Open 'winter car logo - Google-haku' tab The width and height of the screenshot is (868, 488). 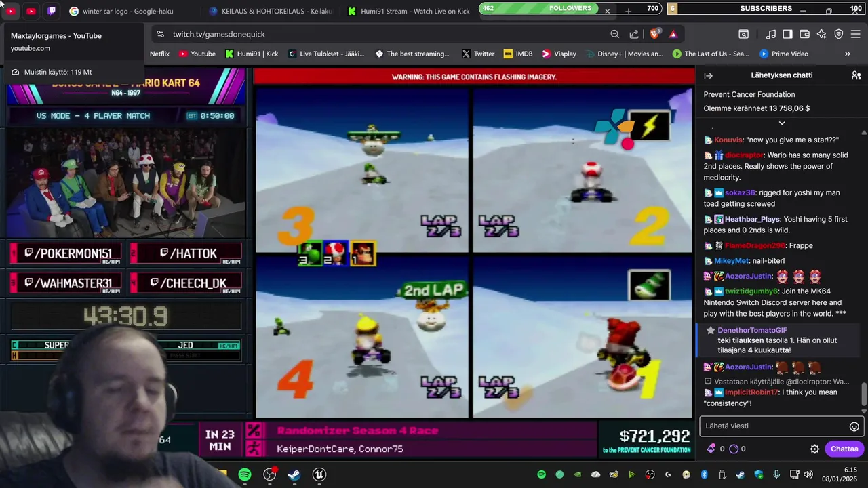click(x=130, y=11)
